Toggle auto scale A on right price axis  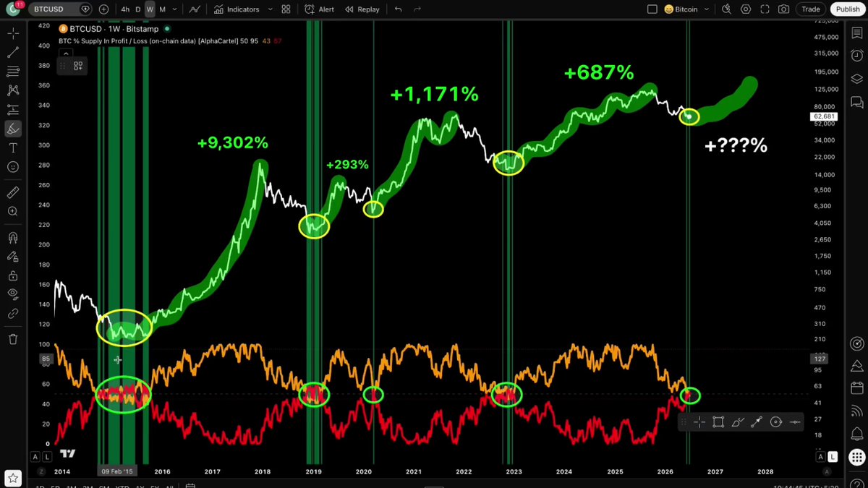[x=821, y=457]
